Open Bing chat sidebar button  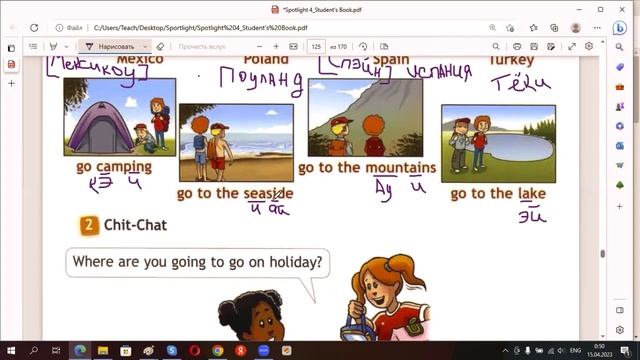620,28
